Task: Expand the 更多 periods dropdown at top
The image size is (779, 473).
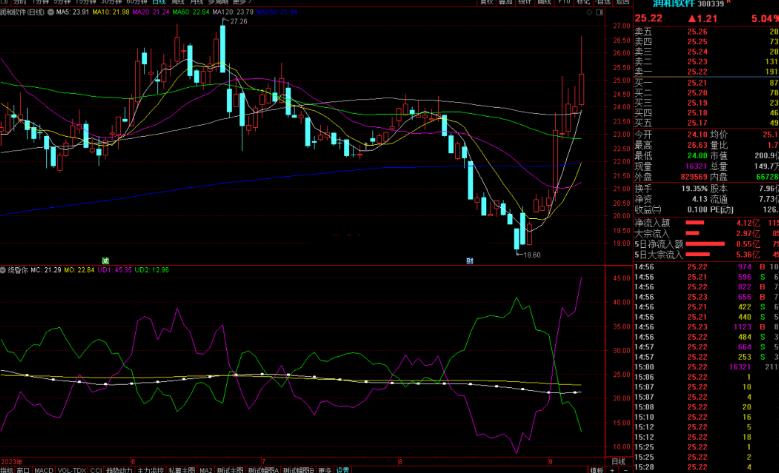Action: coord(242,2)
